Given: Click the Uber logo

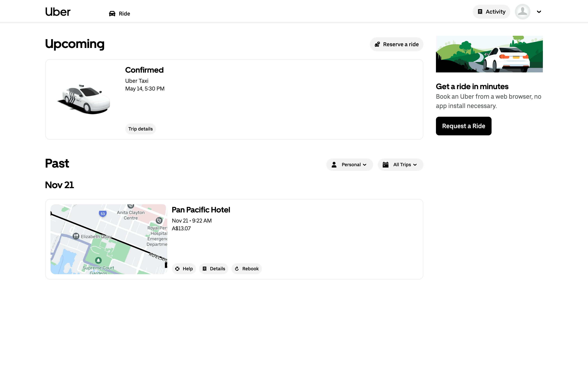Looking at the screenshot, I should pos(58,12).
